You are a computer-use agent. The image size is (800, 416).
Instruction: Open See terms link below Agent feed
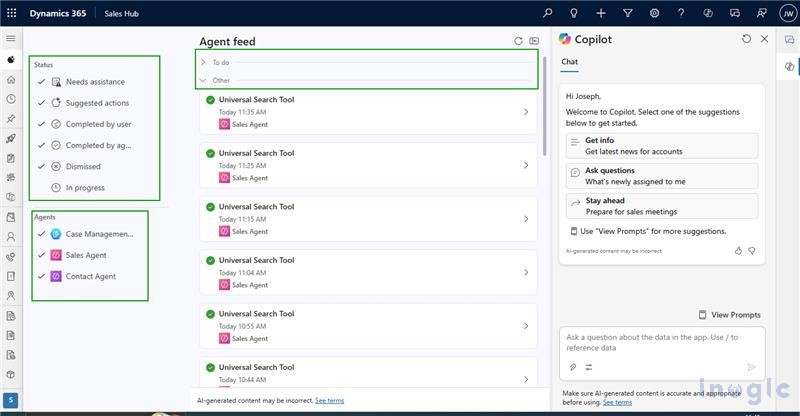click(x=330, y=401)
